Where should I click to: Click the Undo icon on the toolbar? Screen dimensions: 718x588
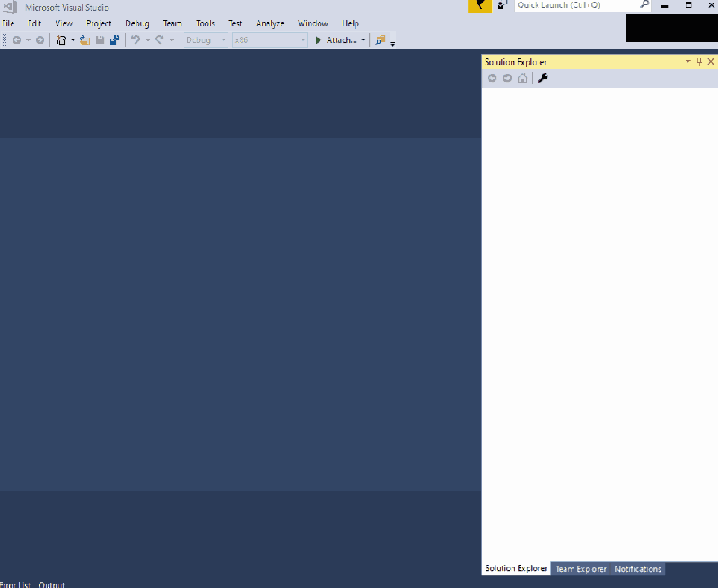(133, 39)
